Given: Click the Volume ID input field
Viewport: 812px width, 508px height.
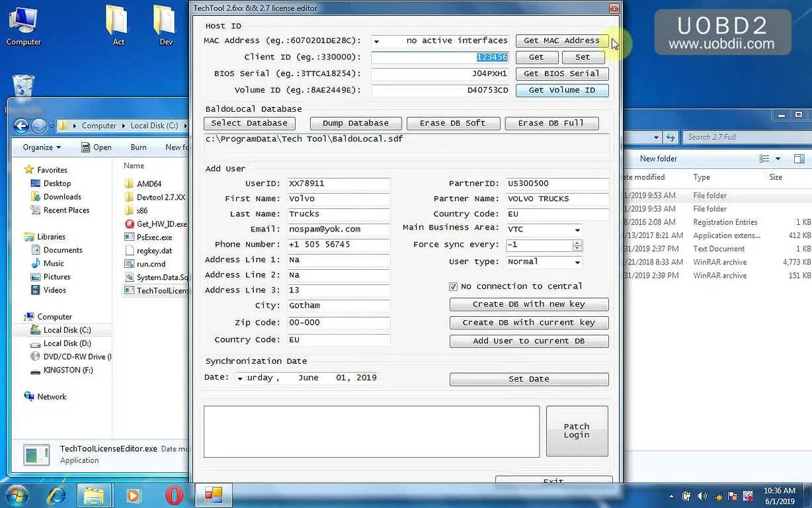Looking at the screenshot, I should point(440,91).
